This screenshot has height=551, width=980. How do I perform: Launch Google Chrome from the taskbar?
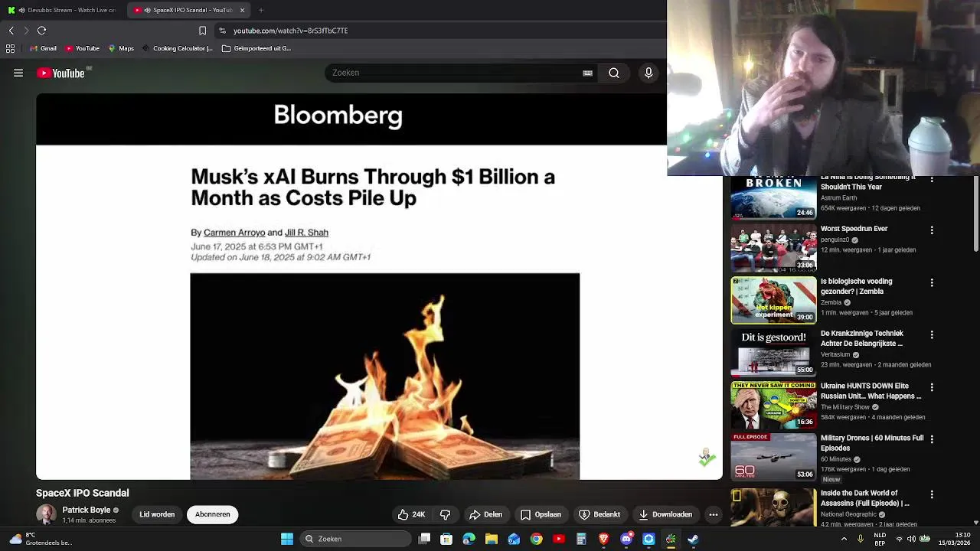[x=536, y=539]
